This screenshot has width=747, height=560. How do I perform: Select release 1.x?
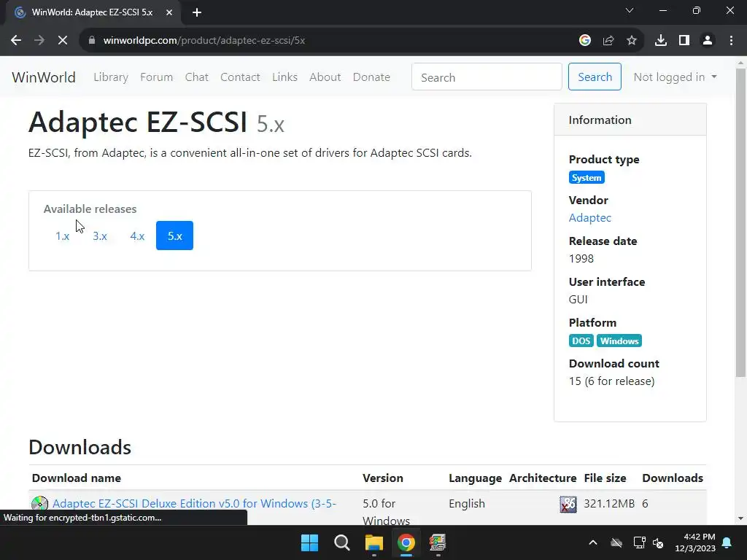[x=63, y=236]
